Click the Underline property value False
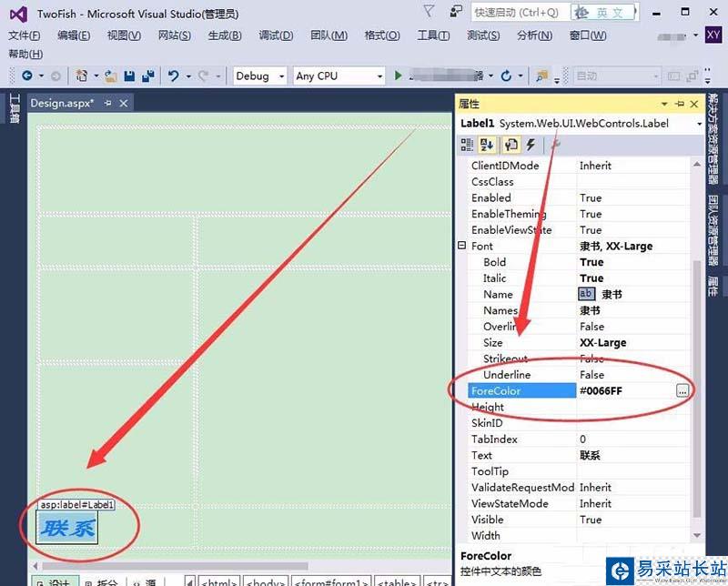The image size is (728, 586). pyautogui.click(x=592, y=375)
